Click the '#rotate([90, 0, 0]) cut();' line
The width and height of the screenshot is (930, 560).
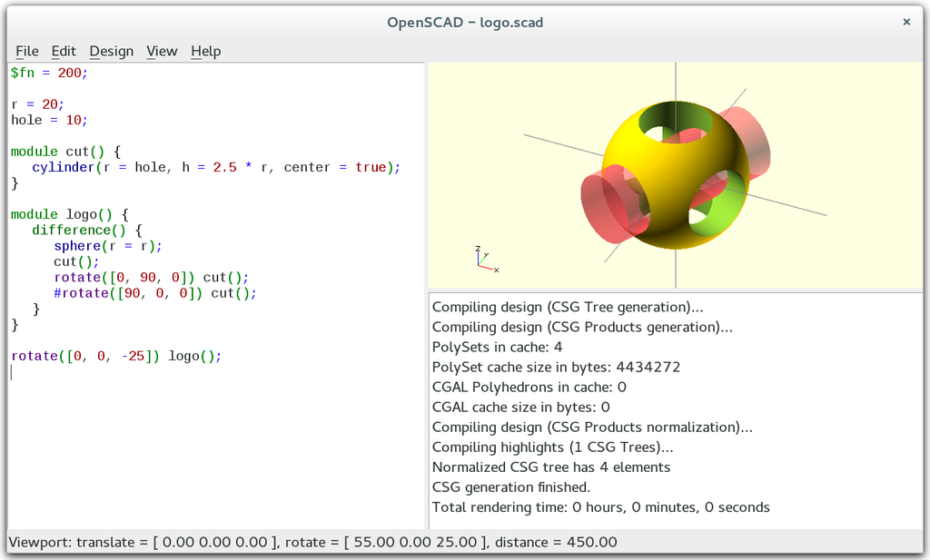[x=154, y=293]
